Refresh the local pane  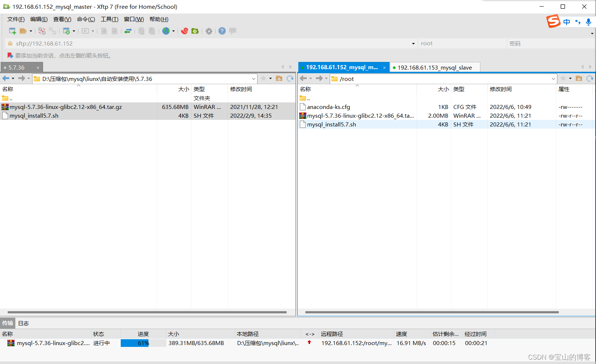click(290, 78)
